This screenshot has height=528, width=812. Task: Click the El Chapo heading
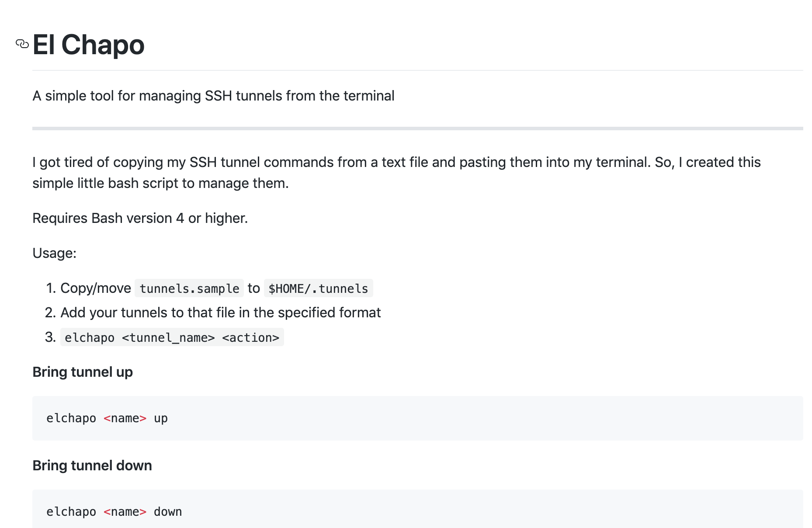pyautogui.click(x=88, y=45)
